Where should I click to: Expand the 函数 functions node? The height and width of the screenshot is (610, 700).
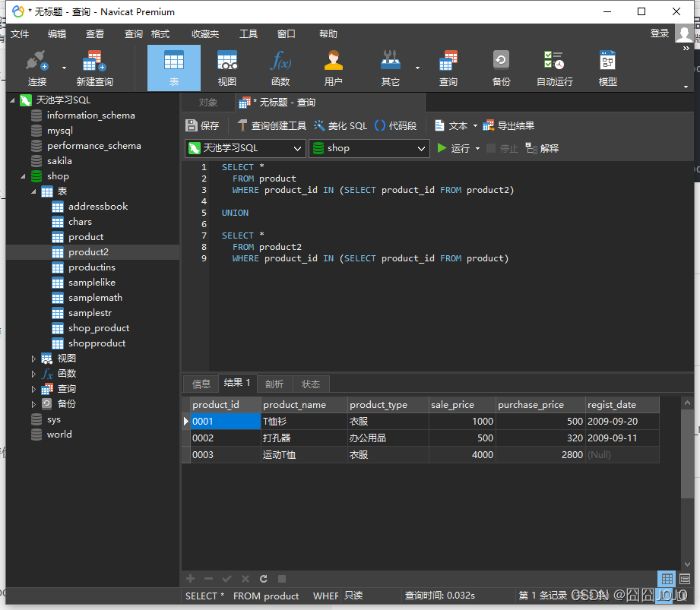point(34,374)
